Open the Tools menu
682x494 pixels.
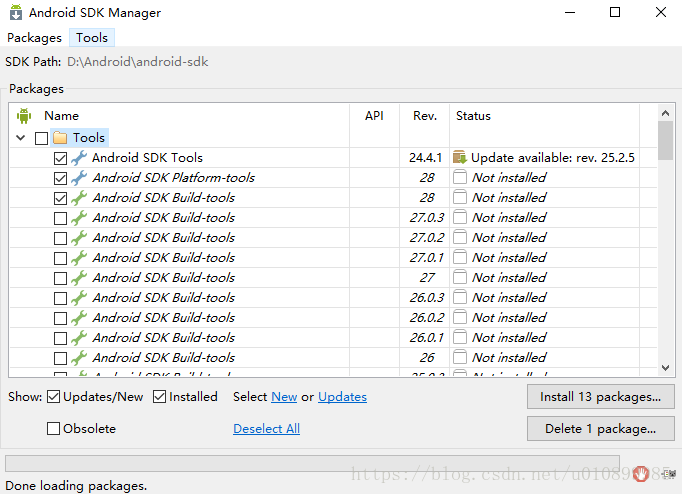pos(92,38)
